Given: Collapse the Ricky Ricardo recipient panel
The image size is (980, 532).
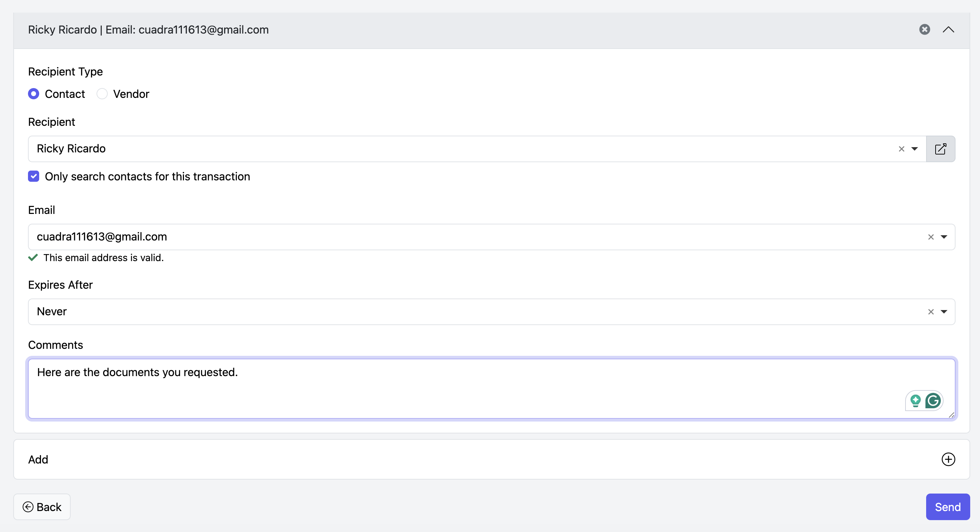Looking at the screenshot, I should [948, 29].
